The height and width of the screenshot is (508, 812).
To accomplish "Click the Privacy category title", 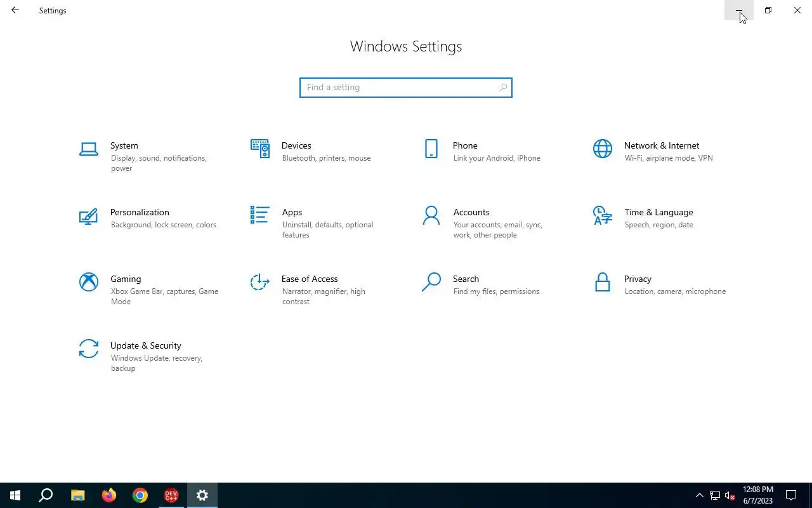I will point(638,279).
